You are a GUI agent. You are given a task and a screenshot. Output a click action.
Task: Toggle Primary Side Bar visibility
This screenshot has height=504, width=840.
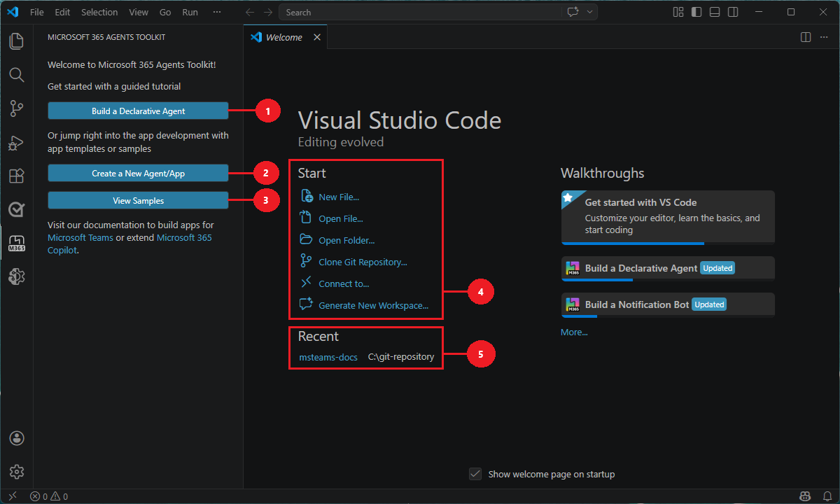(x=696, y=12)
